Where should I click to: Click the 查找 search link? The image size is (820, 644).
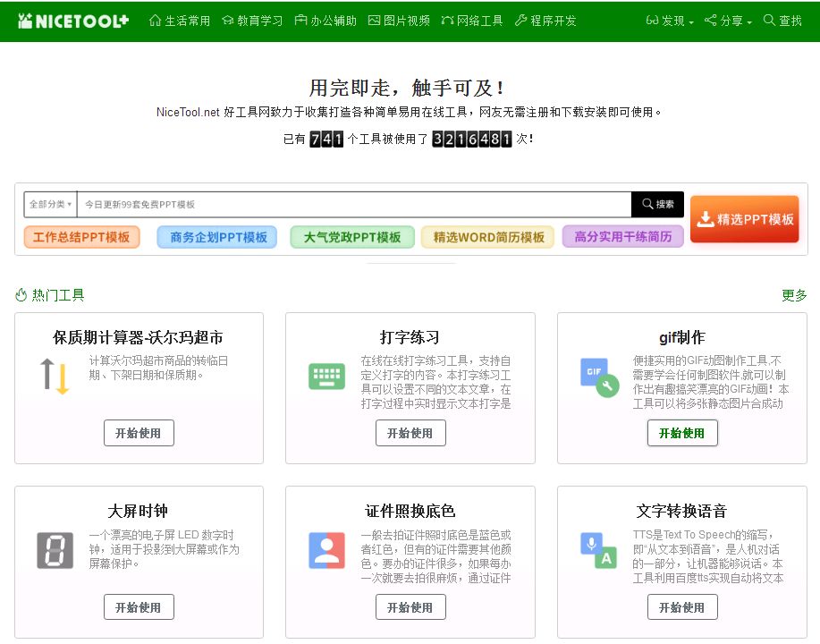(x=782, y=21)
